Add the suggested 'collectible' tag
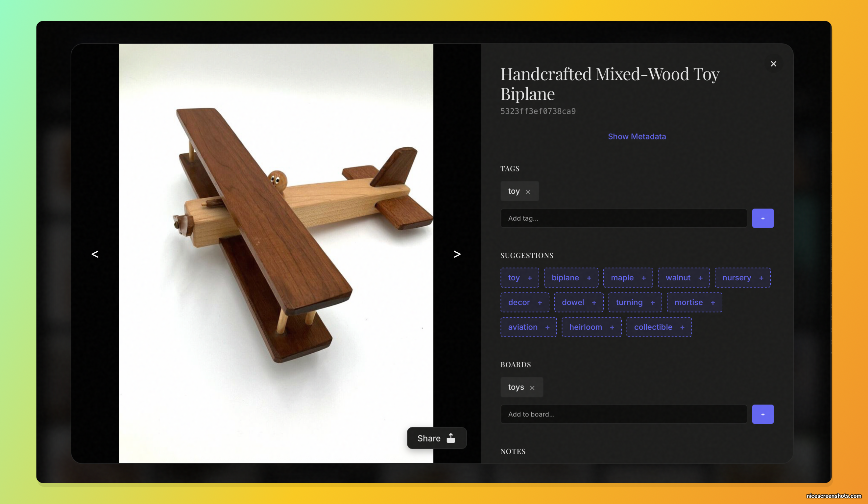The width and height of the screenshot is (868, 504). (659, 327)
